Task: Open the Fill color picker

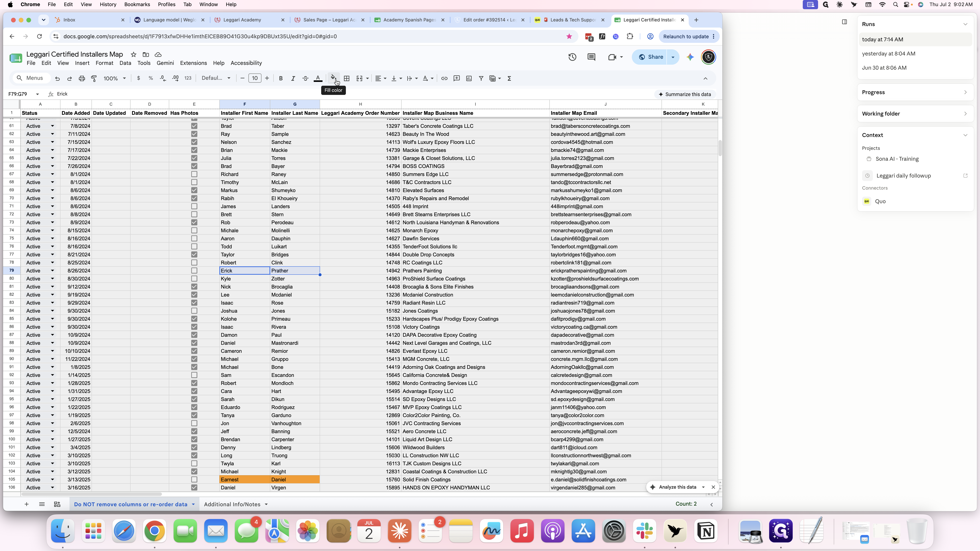Action: click(333, 78)
